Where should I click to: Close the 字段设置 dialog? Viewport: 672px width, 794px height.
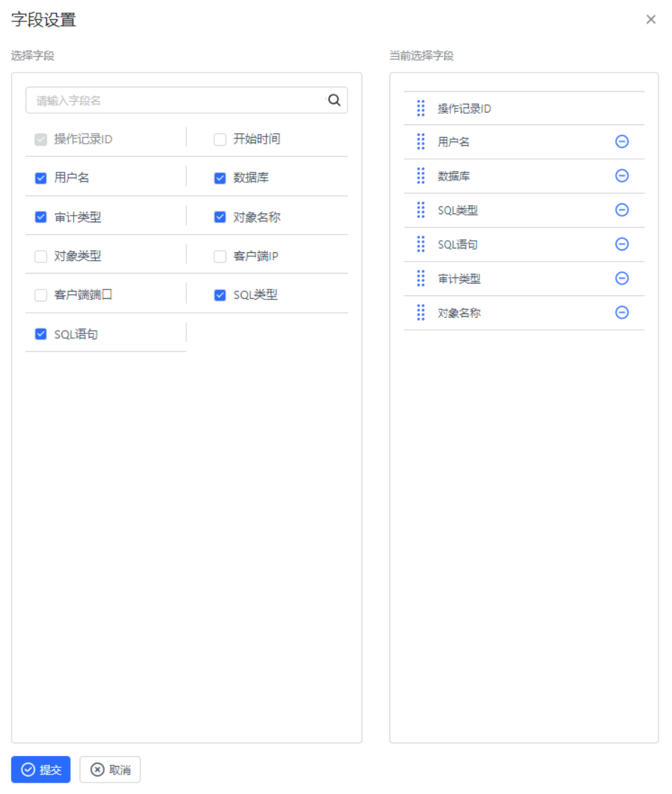tap(651, 19)
